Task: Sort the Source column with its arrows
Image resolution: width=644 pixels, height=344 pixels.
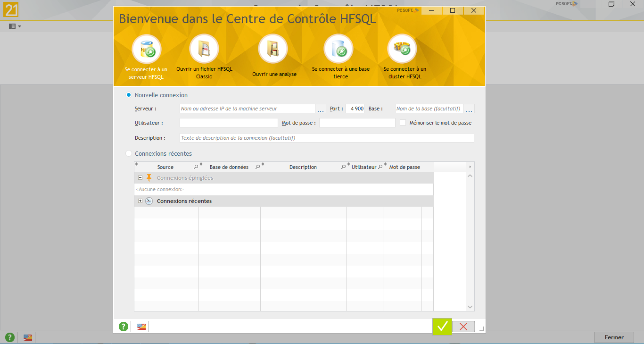Action: pos(137,164)
